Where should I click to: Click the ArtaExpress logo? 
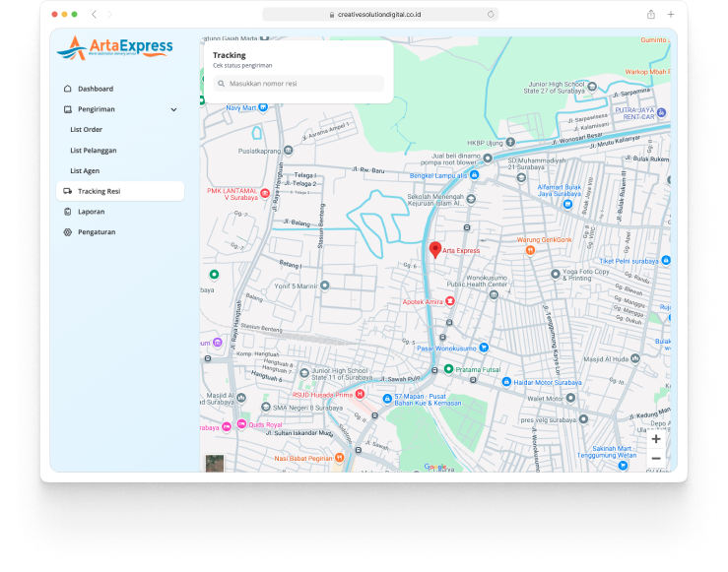coord(115,47)
